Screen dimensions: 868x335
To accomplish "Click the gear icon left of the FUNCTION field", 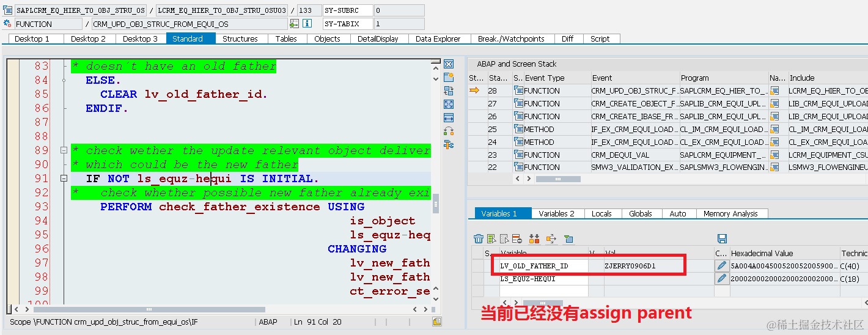I will pyautogui.click(x=7, y=24).
